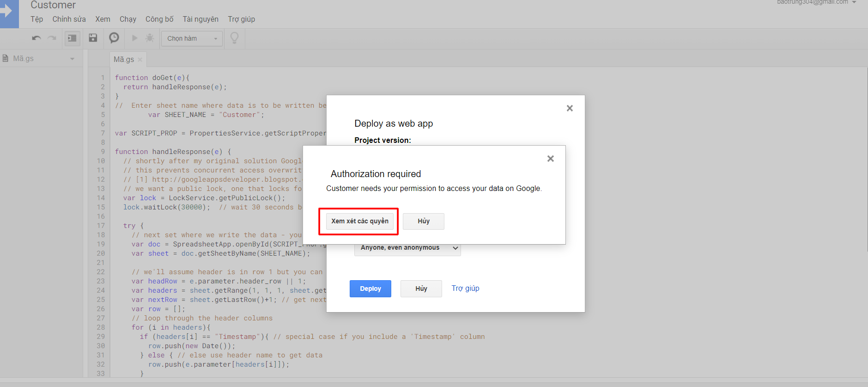Click the lightbulb hint icon

click(234, 38)
